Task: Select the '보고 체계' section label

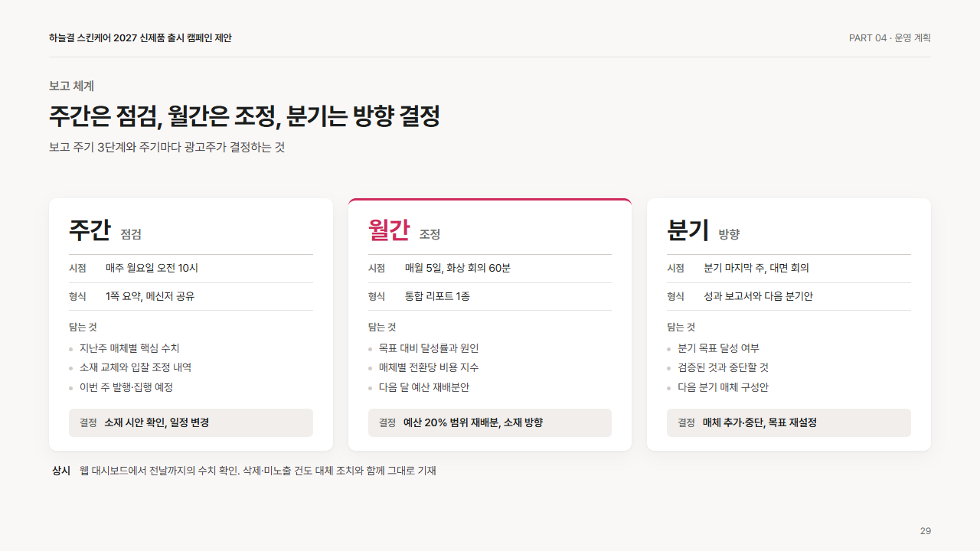Action: pos(71,86)
